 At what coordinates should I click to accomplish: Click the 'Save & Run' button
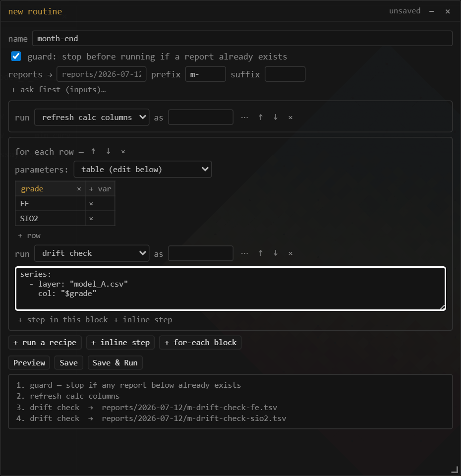[x=115, y=363]
